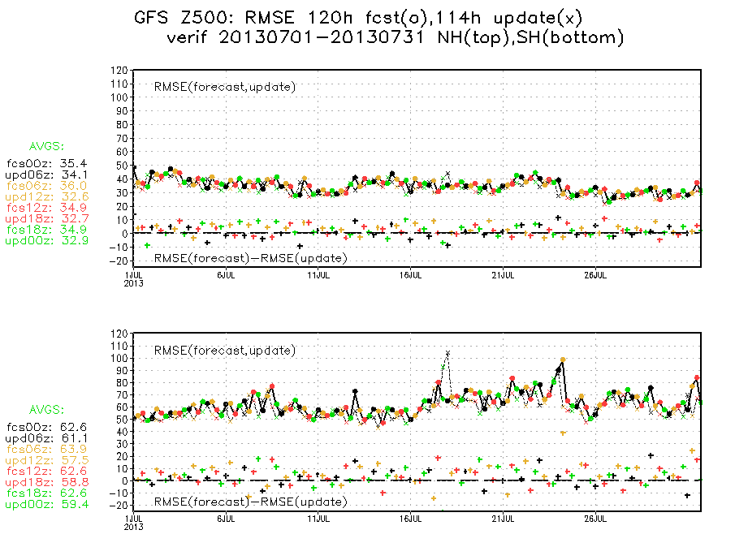Viewport: 735px width, 560px height.
Task: Select 'fcs18z: 34.9' in top legend
Action: 47,230
